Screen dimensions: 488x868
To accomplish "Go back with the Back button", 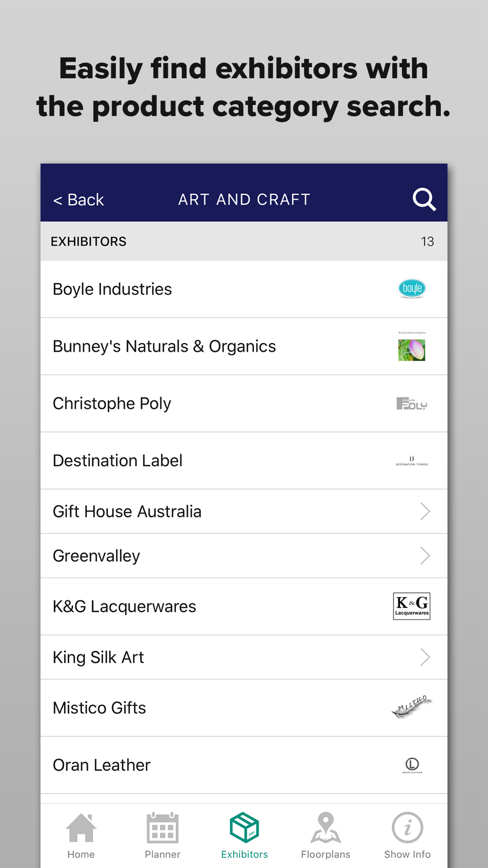I will [x=79, y=200].
